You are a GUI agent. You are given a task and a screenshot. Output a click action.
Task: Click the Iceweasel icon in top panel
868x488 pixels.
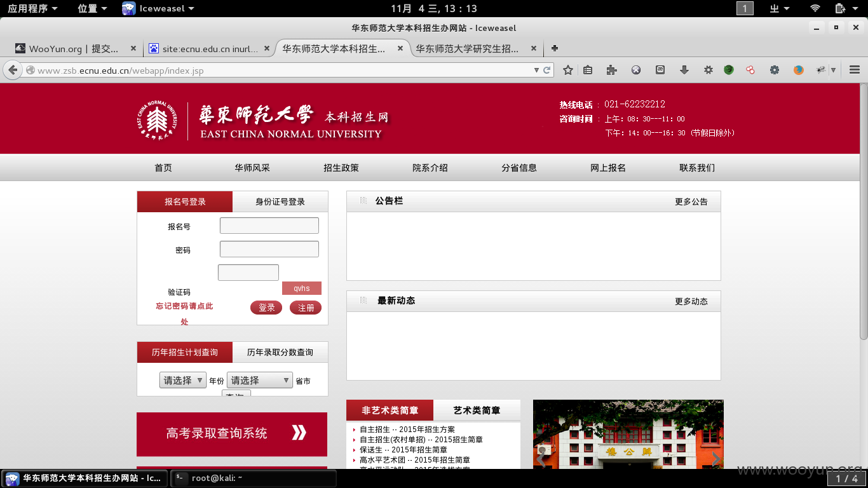(x=129, y=8)
